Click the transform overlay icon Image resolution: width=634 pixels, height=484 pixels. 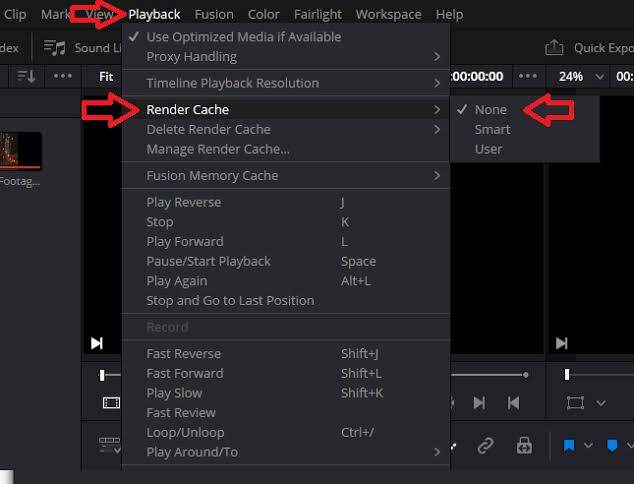575,403
